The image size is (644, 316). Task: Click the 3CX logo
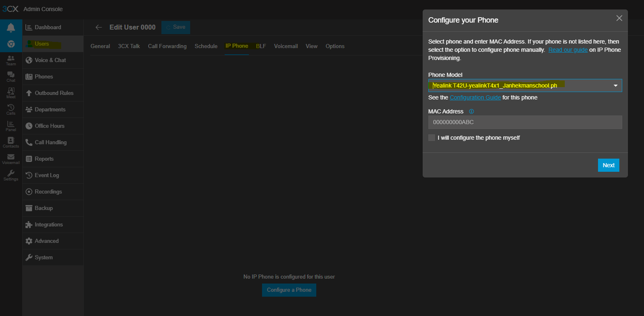pos(11,9)
